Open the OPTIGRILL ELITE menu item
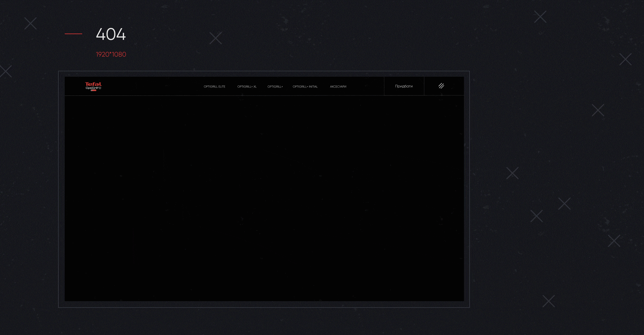 tap(214, 87)
